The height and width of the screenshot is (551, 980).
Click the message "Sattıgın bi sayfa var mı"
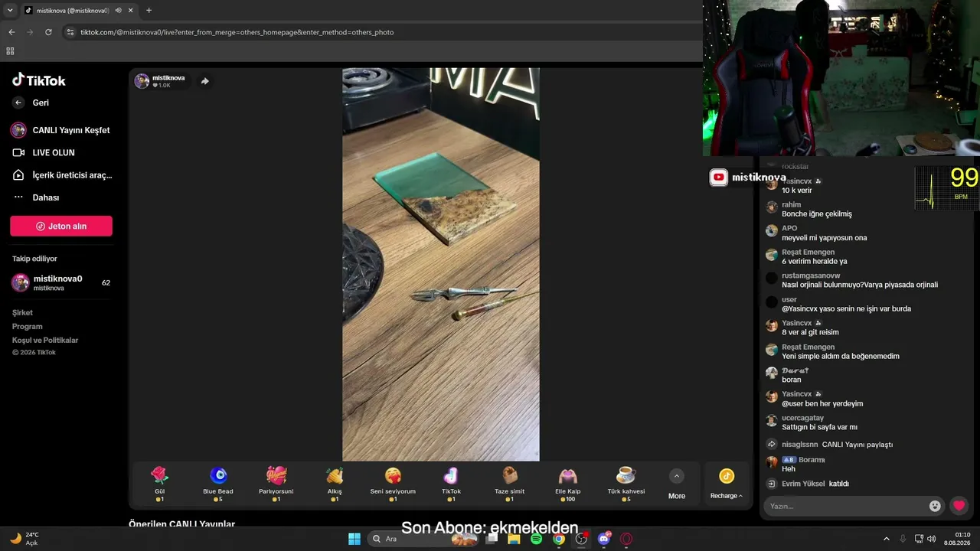(x=819, y=427)
